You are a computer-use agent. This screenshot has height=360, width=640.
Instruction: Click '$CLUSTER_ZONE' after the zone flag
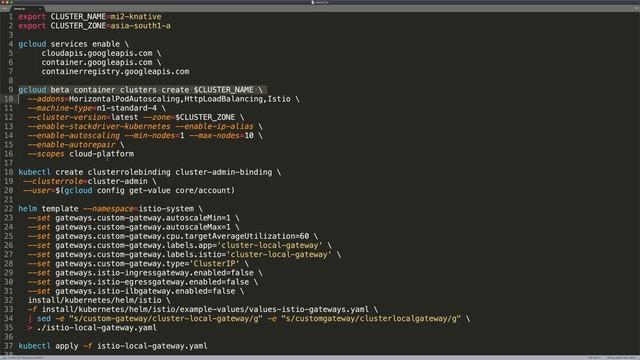(205, 117)
